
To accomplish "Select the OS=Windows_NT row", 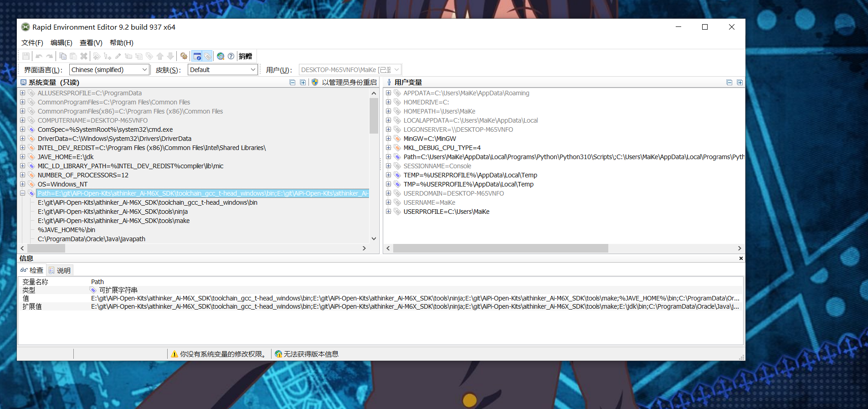I will (x=62, y=184).
